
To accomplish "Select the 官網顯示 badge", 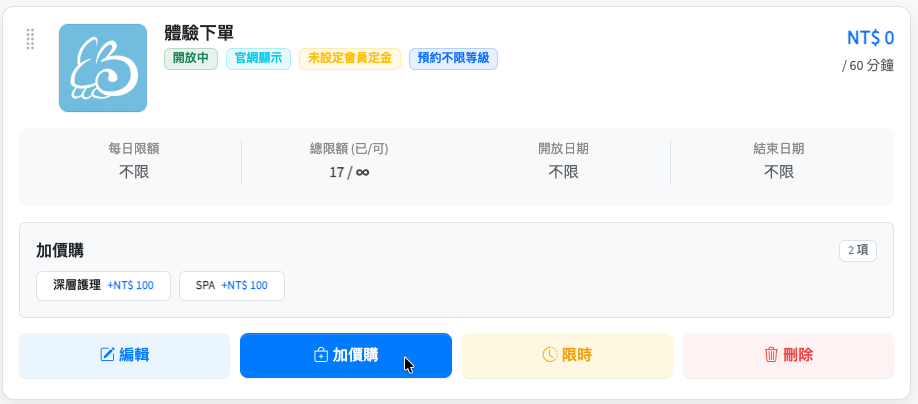I will 258,59.
